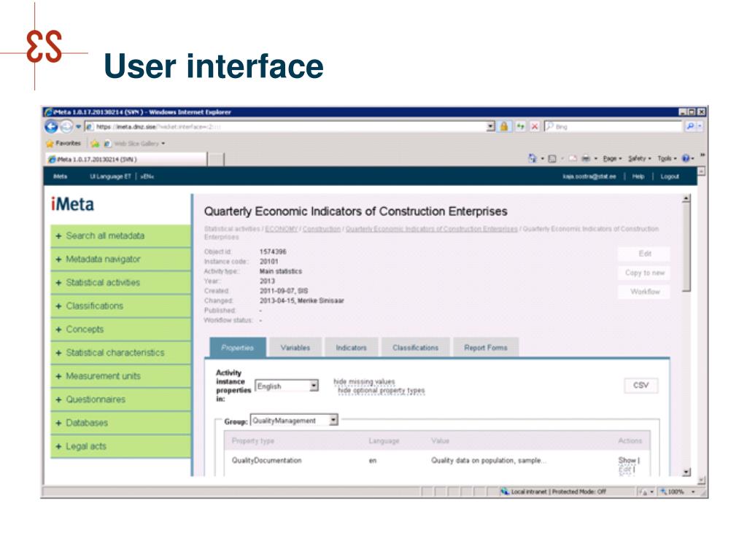Click hide optional property types link
Viewport: 747px width, 560px height.
tap(381, 391)
